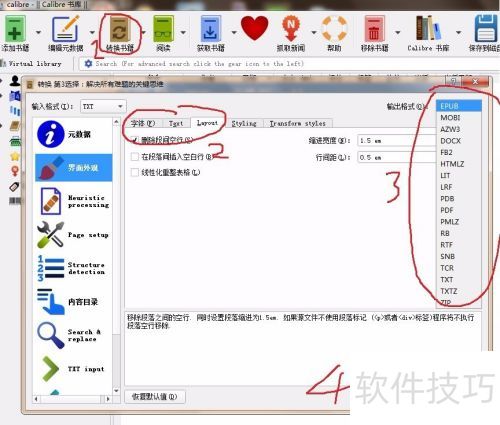500x425 pixels.
Task: Select AZW3 output format
Action: [x=459, y=129]
